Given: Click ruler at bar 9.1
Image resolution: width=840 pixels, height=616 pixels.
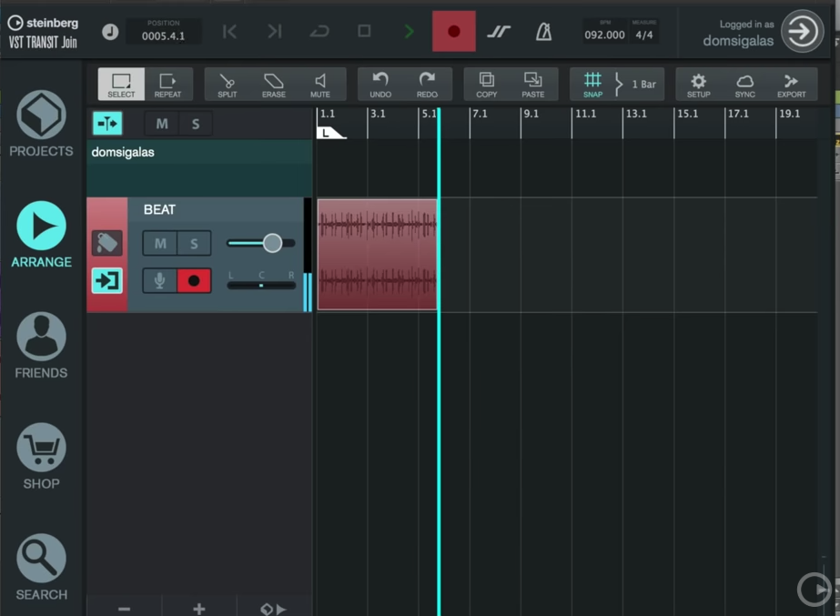Looking at the screenshot, I should (531, 114).
